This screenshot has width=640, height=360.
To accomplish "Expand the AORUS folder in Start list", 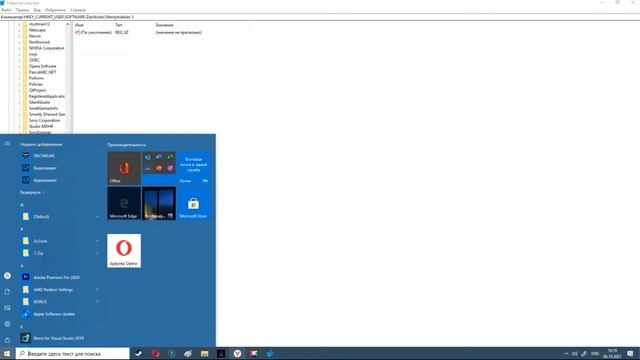I will 97,302.
